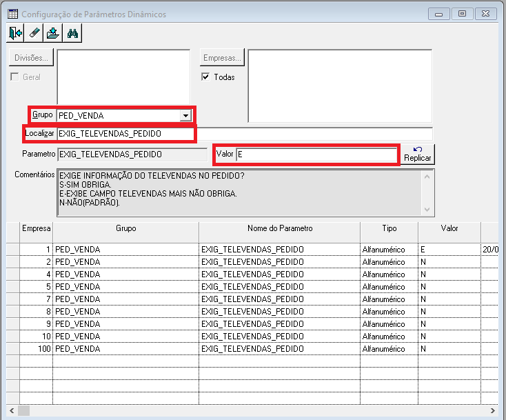Image resolution: width=506 pixels, height=420 pixels.
Task: Click the window grid icon in title bar
Action: point(12,14)
